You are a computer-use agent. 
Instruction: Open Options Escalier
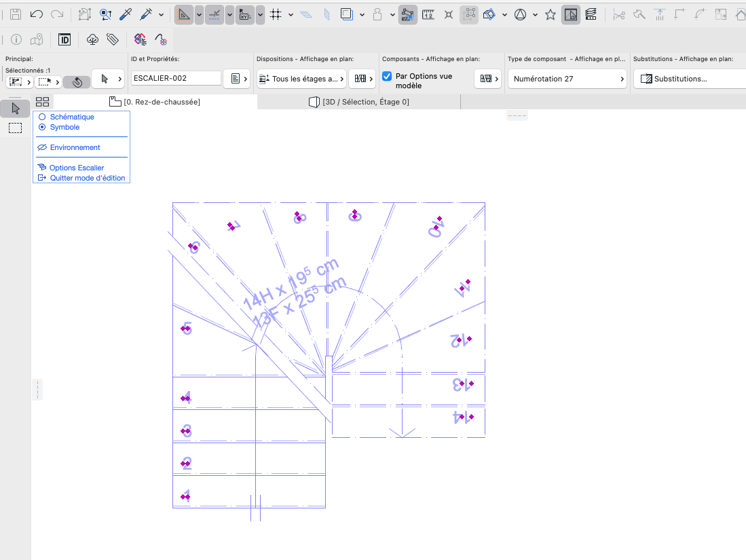point(71,168)
